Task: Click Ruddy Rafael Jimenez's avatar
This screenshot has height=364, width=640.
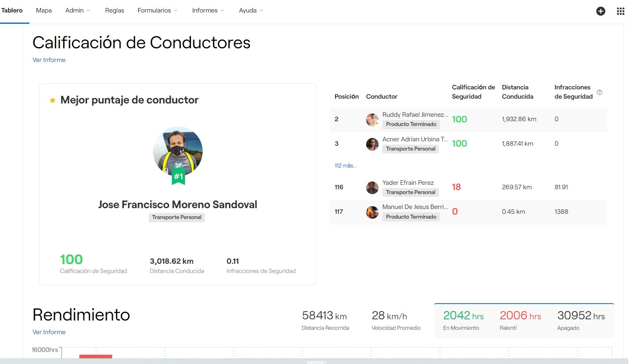Action: click(x=372, y=120)
